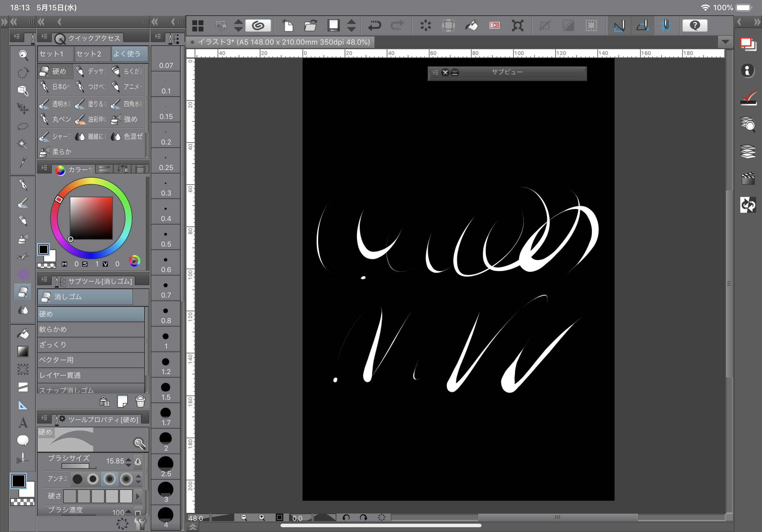Select the fill bucket tool

23,334
